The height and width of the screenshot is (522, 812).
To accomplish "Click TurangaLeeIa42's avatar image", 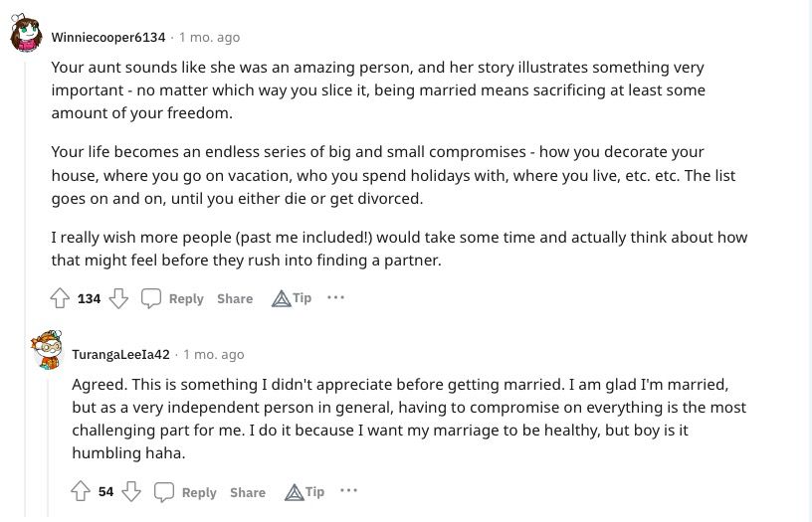I will pyautogui.click(x=47, y=350).
